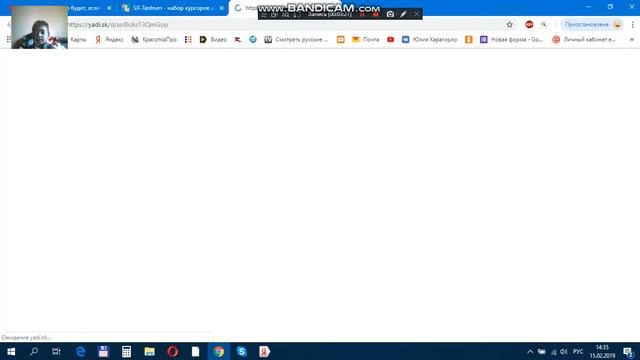Open the Видео bookmark

(213, 40)
